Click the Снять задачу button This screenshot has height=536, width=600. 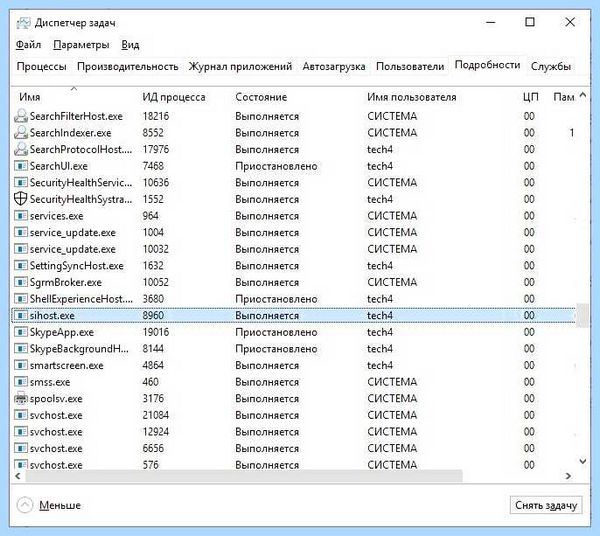coord(546,505)
